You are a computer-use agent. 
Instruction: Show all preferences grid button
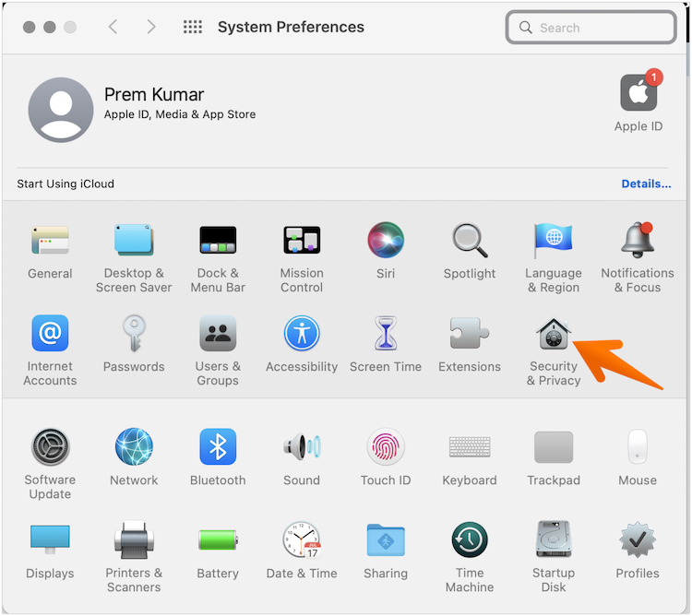[193, 27]
